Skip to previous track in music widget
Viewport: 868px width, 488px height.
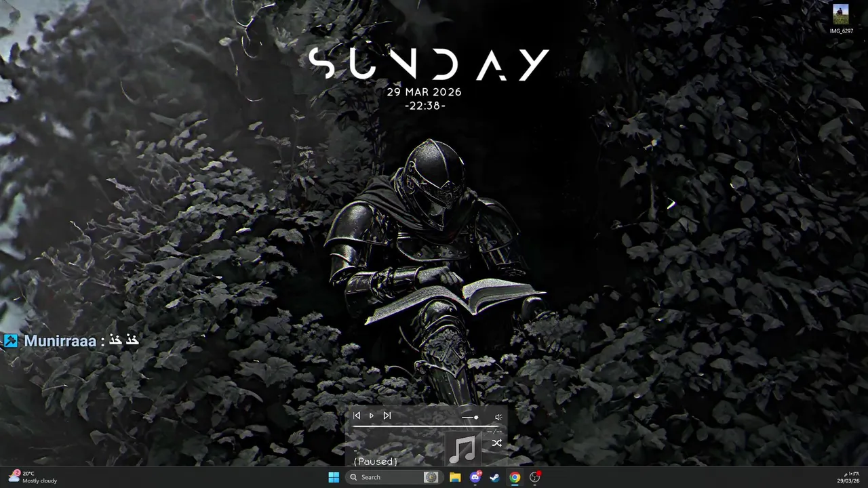pos(357,415)
